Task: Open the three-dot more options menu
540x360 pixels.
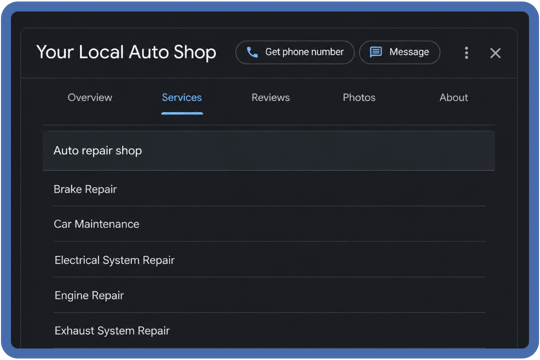Action: tap(466, 53)
